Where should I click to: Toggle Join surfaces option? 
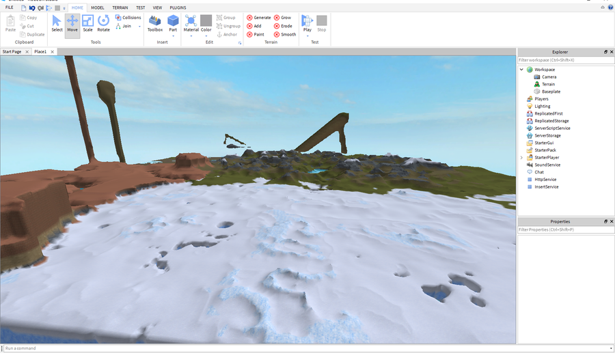tap(124, 26)
